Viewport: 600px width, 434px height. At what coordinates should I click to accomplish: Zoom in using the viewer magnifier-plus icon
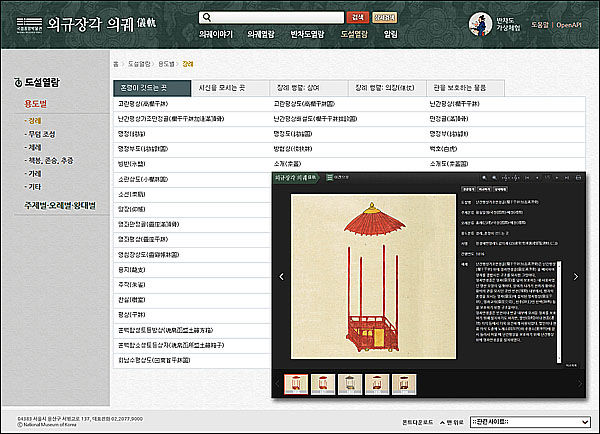[484, 178]
